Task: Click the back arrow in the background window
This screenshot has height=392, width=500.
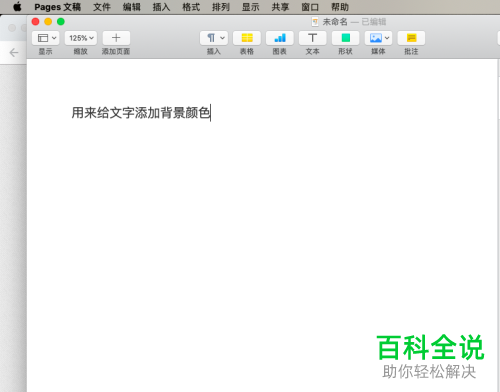Action: tap(14, 53)
